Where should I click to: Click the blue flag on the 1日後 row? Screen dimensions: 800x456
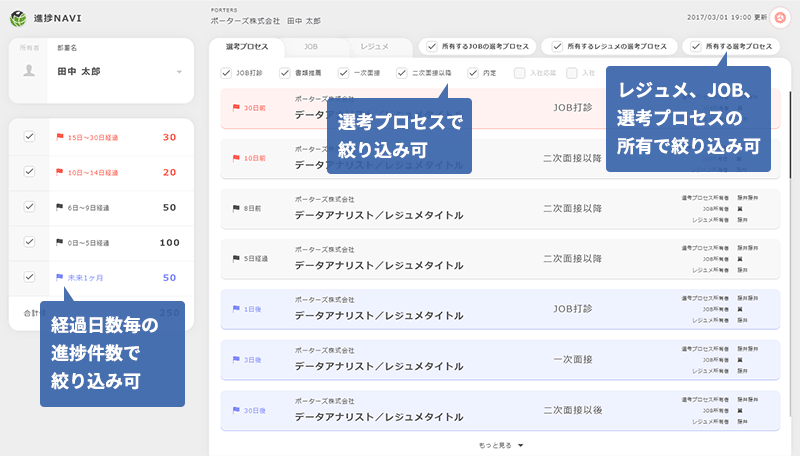(236, 309)
